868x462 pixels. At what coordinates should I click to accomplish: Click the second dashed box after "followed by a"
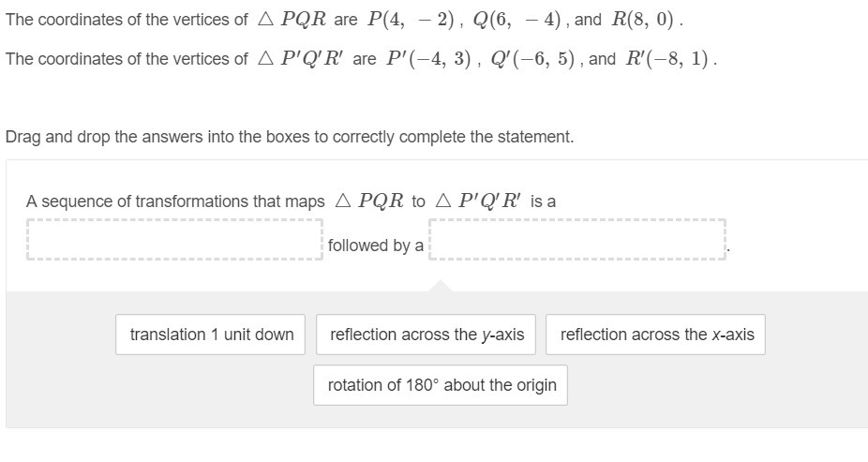(x=576, y=240)
